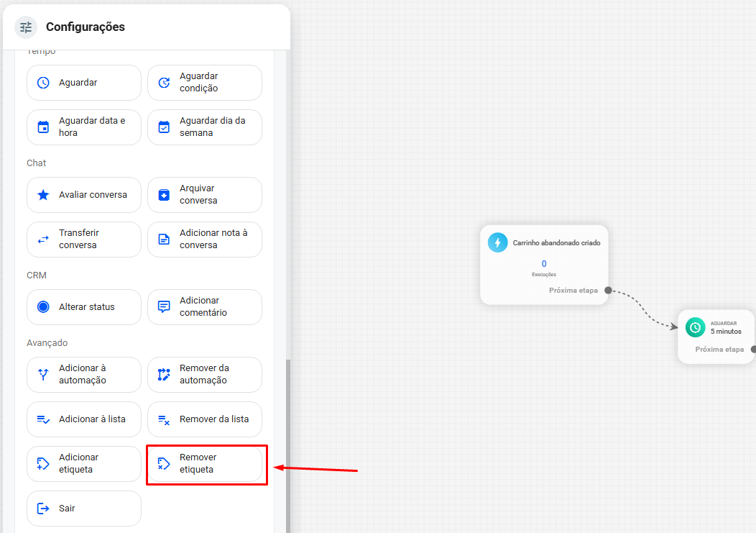Viewport: 756px width, 533px height.
Task: Click the Avançado section label
Action: tap(47, 343)
